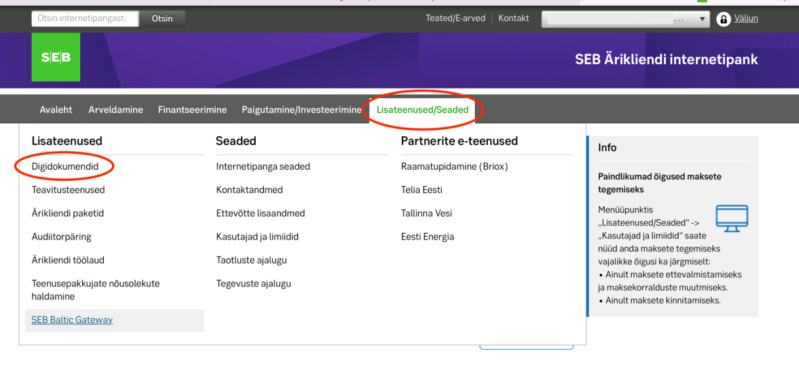The height and width of the screenshot is (383, 799).
Task: Open Ärikliendi paketid
Action: tap(68, 213)
